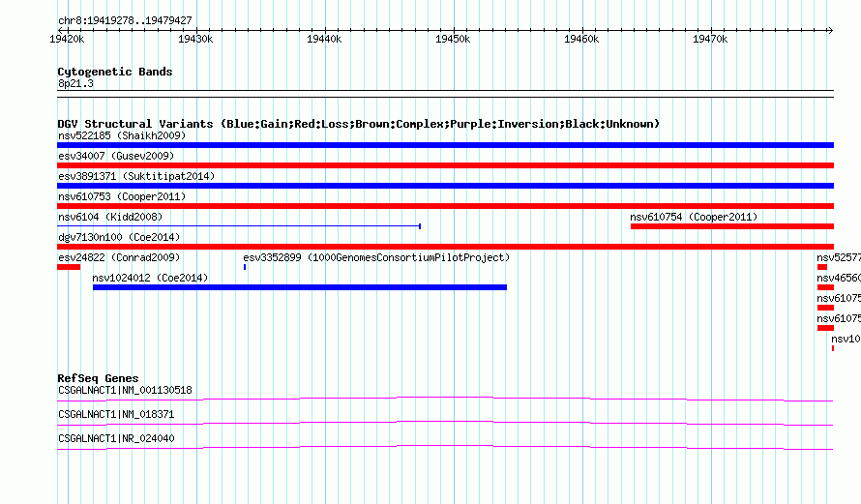Open the nsv522185 (Shaikh2009) variant label
861x504 pixels.
tap(122, 135)
